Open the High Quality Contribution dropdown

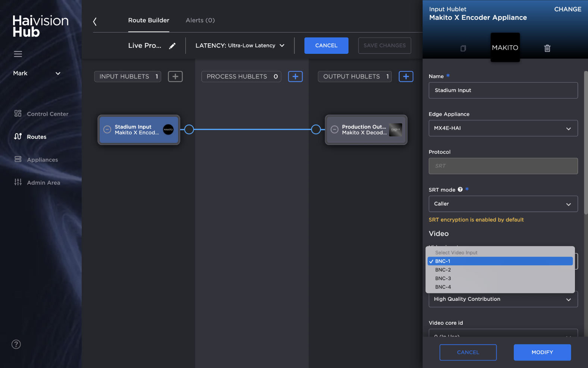[x=503, y=299]
